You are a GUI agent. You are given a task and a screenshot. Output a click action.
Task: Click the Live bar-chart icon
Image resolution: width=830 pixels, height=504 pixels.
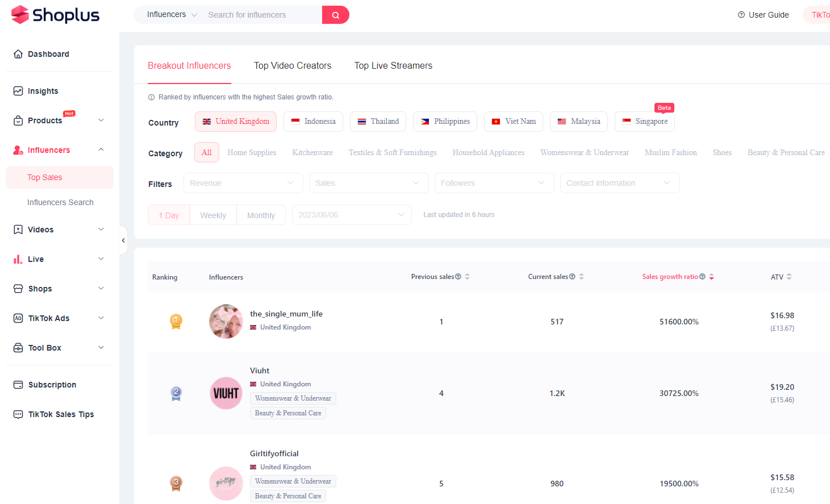[x=18, y=259]
